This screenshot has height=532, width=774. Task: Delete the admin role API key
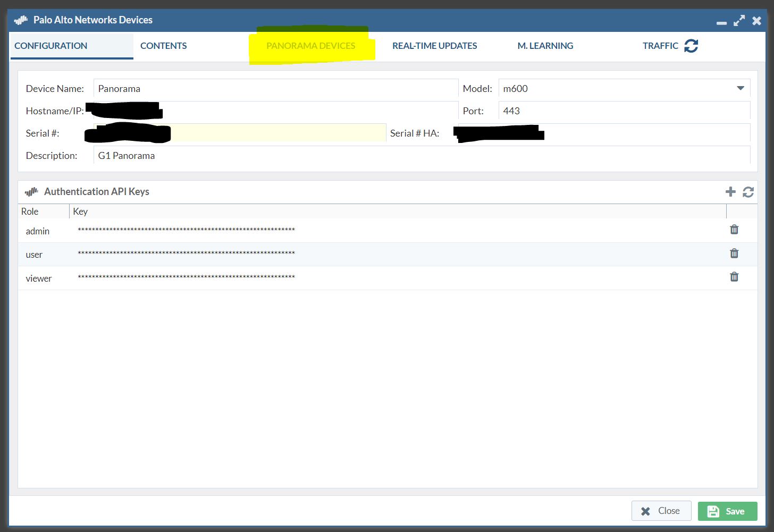pos(734,230)
